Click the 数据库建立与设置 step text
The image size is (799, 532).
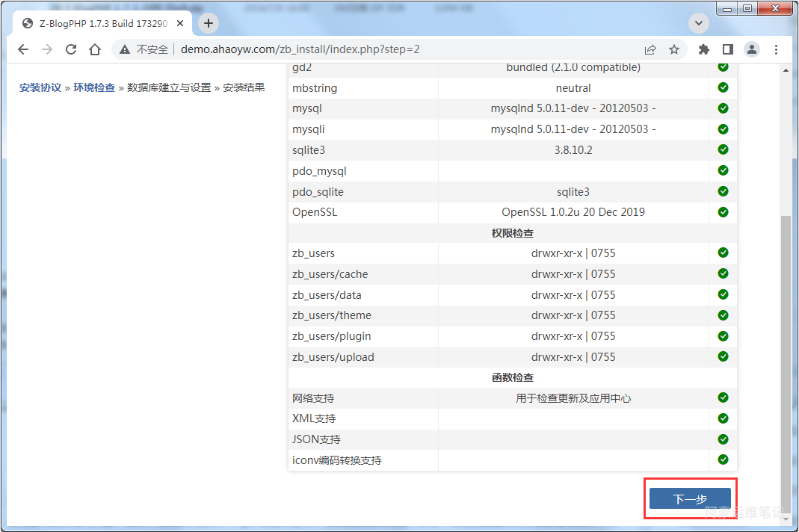(x=169, y=87)
